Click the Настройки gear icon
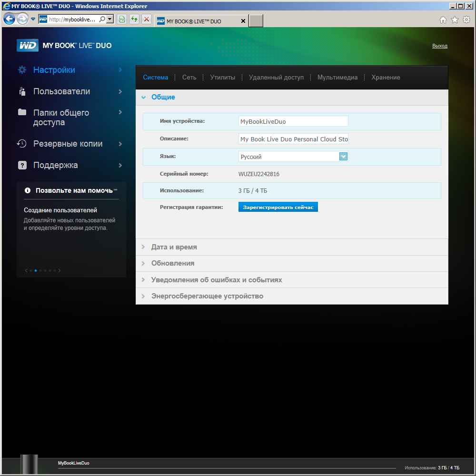Screen dimensions: 476x476 pyautogui.click(x=22, y=70)
